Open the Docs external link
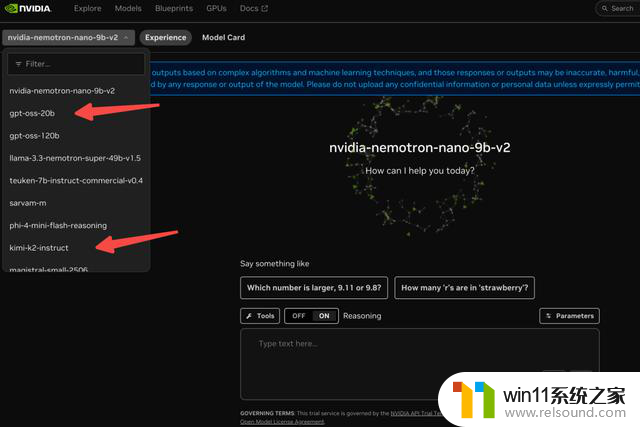The width and height of the screenshot is (640, 427). point(253,8)
